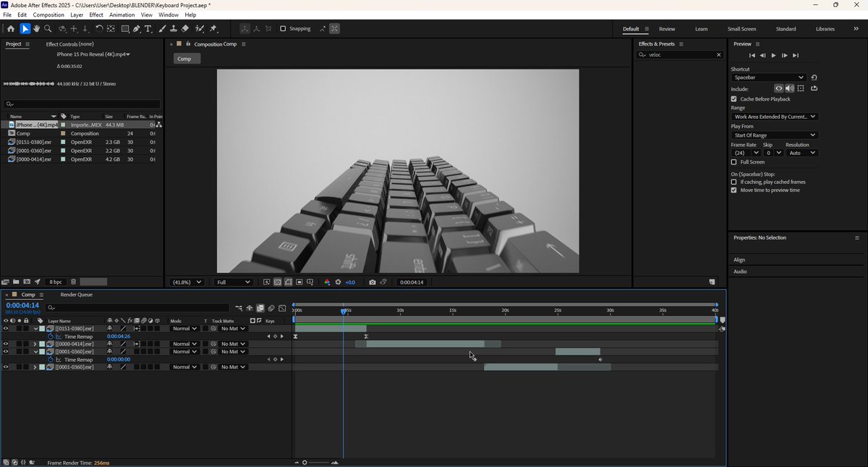Expand the Align panel

(x=739, y=260)
